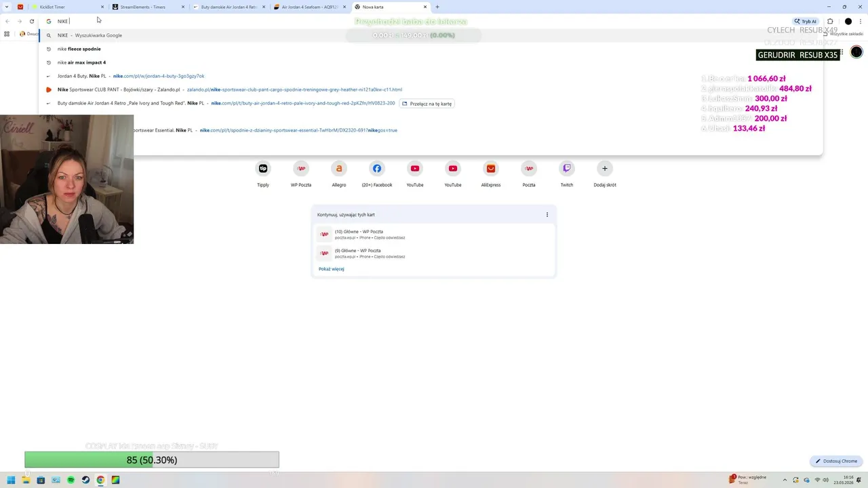Open File Explorer from the taskbar

click(x=26, y=480)
